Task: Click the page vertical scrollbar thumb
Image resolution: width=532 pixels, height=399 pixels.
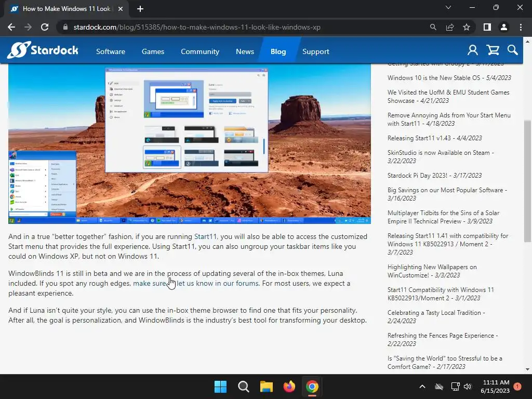Action: (527, 180)
